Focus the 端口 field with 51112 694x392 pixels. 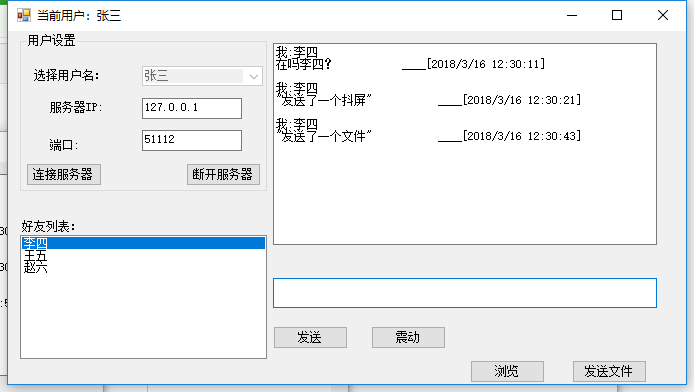pos(192,140)
